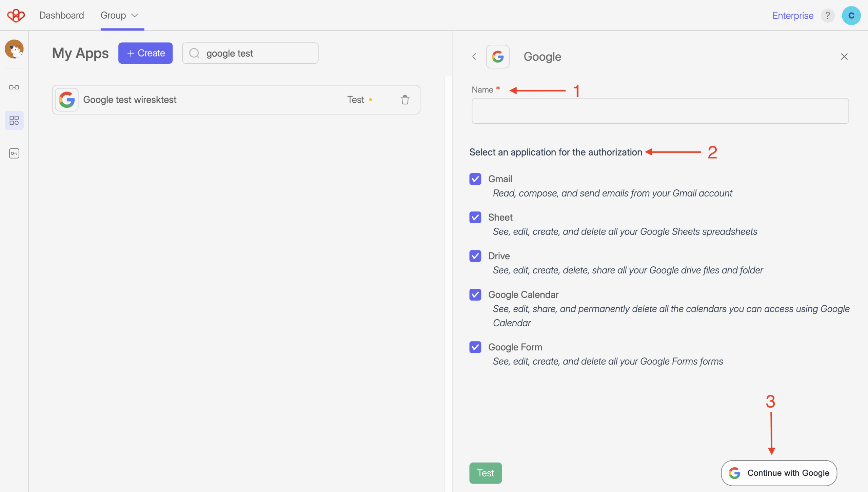Click the Create button
Image resolution: width=868 pixels, height=492 pixels.
(x=145, y=53)
